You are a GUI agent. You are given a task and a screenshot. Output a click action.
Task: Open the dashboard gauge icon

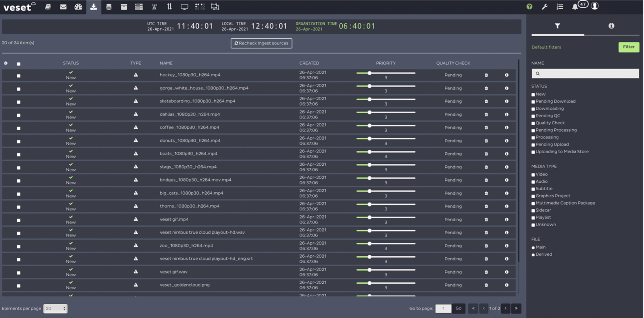[78, 7]
